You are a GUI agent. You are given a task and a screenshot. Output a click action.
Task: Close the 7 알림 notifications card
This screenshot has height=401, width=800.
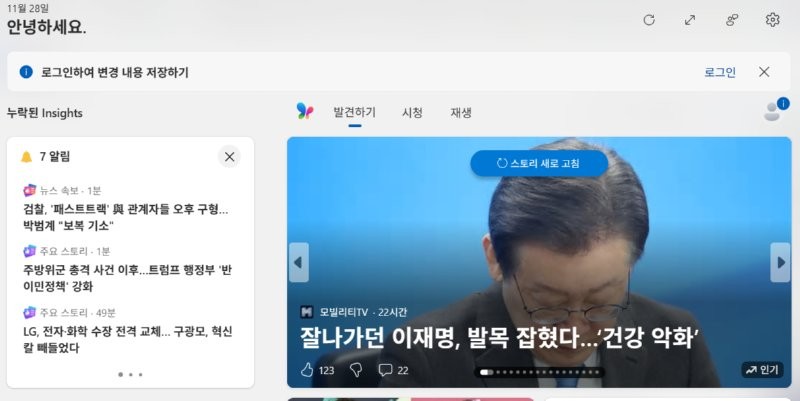229,156
